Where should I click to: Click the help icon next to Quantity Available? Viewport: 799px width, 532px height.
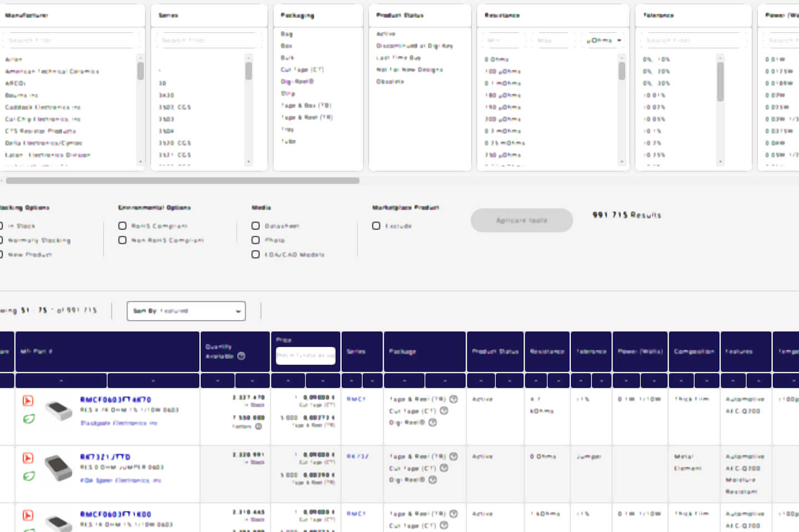pos(241,356)
